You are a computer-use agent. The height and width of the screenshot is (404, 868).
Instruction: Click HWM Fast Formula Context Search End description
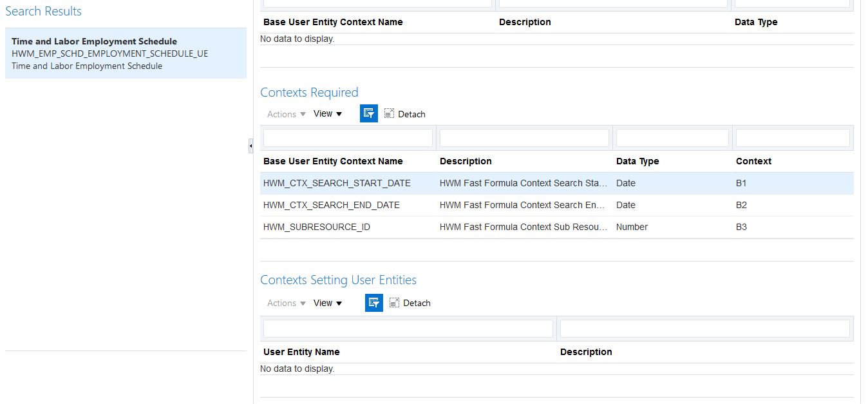tap(524, 205)
